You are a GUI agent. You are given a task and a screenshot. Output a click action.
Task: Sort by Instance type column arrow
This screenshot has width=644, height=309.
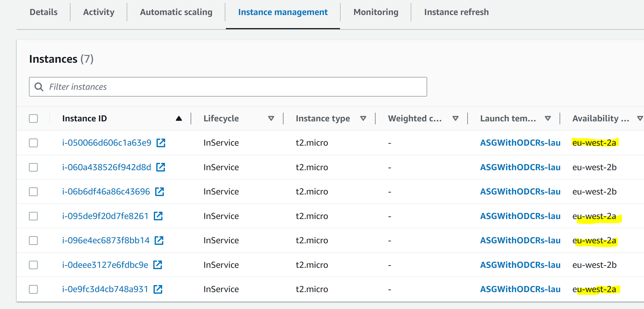[x=363, y=118]
